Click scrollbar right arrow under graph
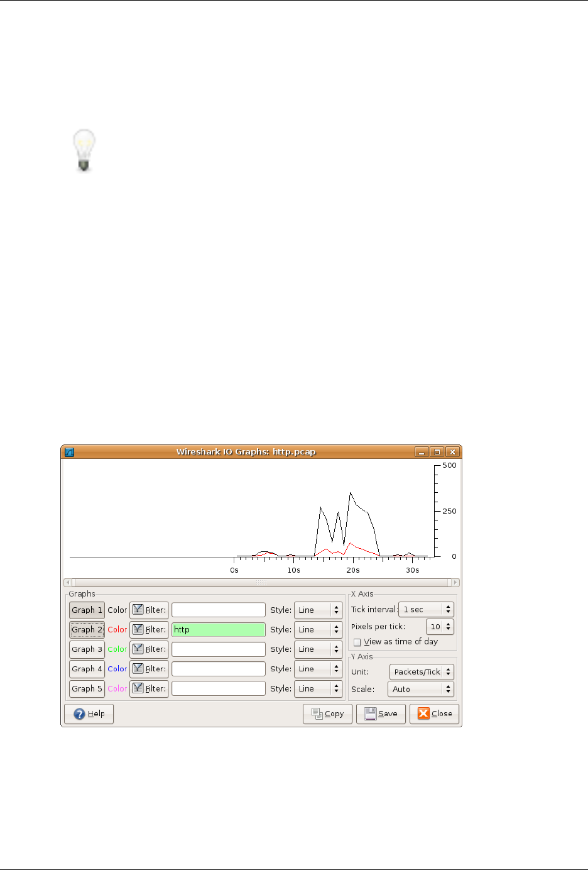588x870 pixels. pos(456,583)
